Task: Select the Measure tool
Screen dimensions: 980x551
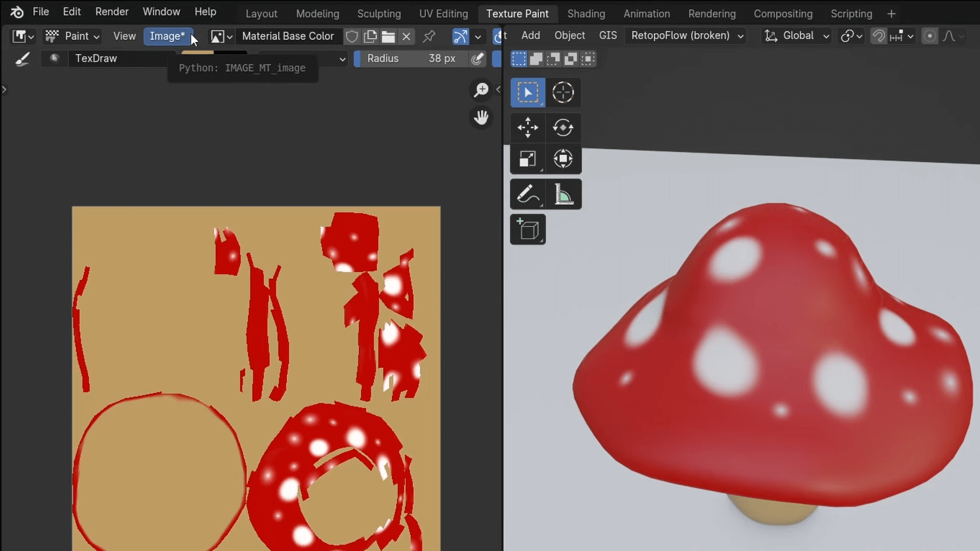Action: pos(563,194)
